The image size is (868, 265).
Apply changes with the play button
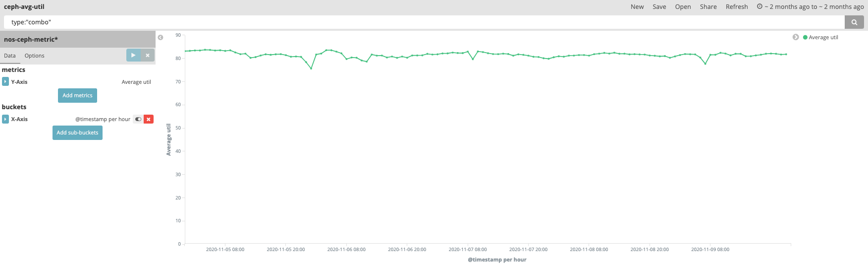click(x=133, y=55)
